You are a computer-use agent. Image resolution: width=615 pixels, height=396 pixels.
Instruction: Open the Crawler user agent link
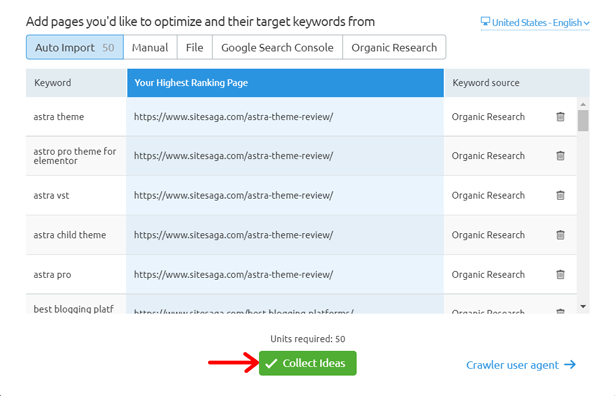tap(521, 365)
